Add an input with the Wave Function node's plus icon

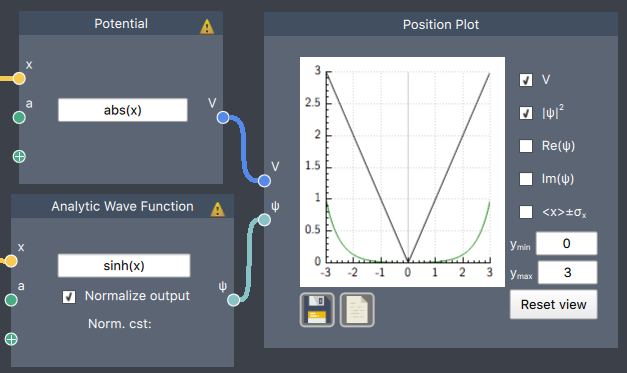pyautogui.click(x=11, y=339)
